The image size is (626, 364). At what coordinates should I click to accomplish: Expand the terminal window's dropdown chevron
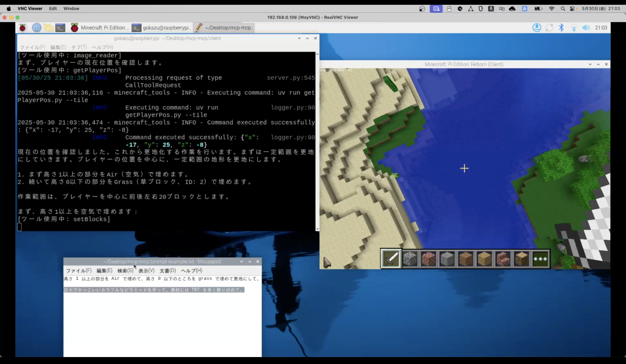coord(299,38)
